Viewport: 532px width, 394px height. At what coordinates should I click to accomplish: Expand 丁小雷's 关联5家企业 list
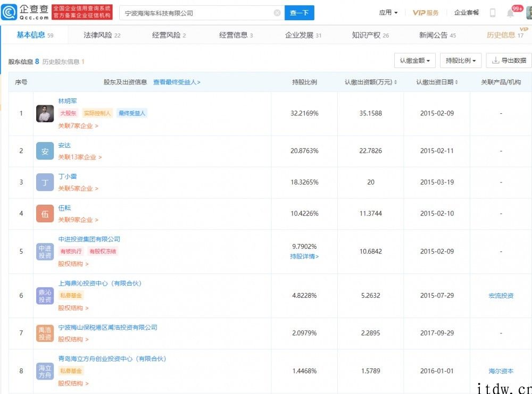[78, 189]
